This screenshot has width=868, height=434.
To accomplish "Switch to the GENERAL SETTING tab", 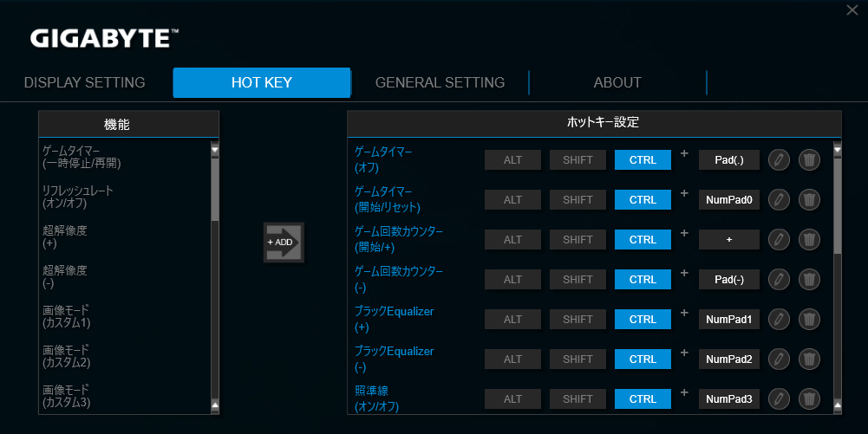I will click(440, 83).
